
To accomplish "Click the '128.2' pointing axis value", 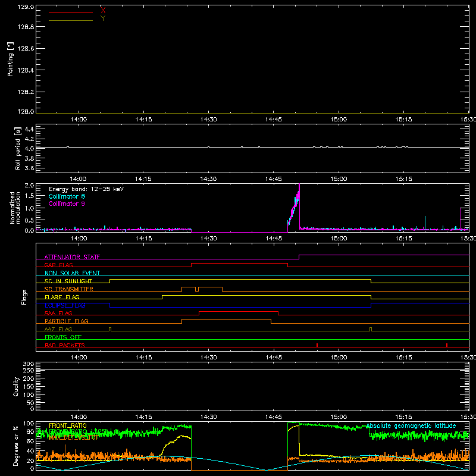I will (x=26, y=92).
